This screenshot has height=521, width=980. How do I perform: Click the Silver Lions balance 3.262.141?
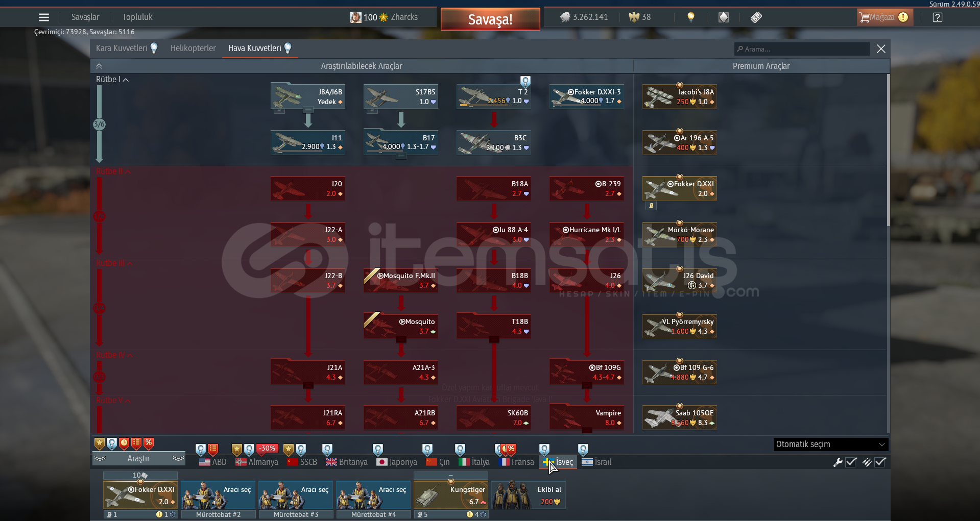click(x=584, y=17)
